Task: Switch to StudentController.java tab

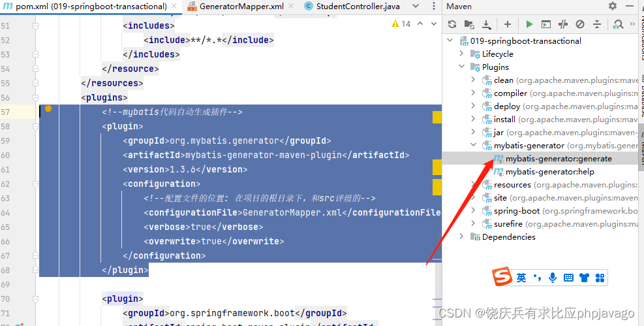Action: pyautogui.click(x=352, y=6)
